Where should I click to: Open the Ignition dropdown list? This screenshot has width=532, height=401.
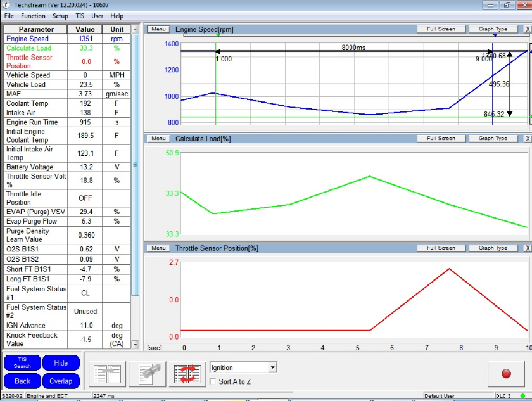point(272,367)
